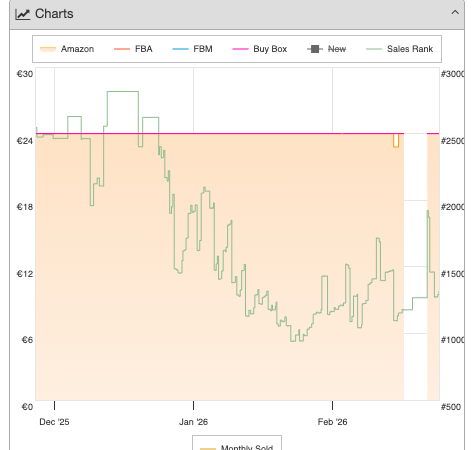Click the Buy Box pink line swatch

coord(240,49)
